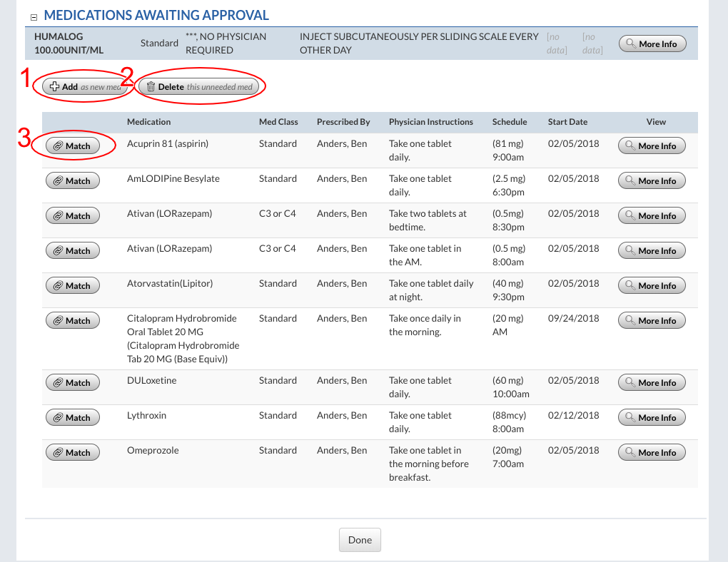Match the DULoxetine medication
This screenshot has width=728, height=562.
72,382
